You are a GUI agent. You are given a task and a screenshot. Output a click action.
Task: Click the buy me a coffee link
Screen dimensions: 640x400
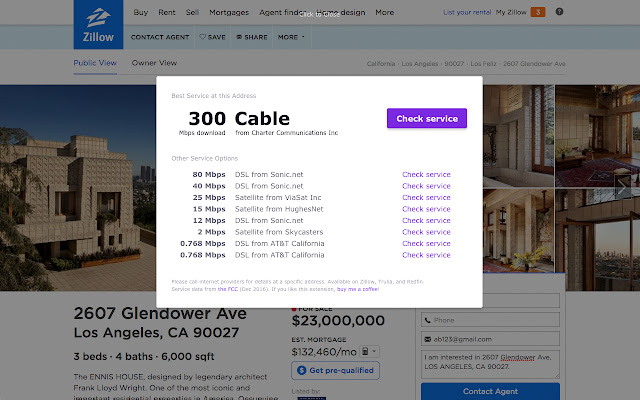358,289
